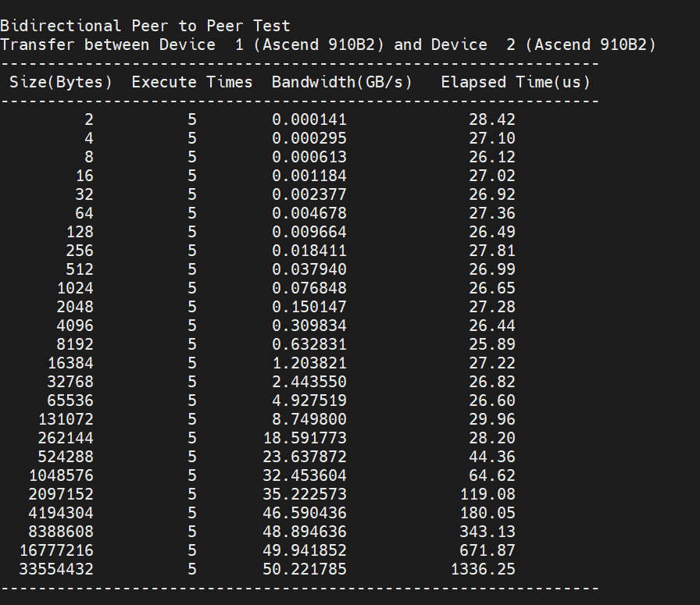Click the bandwidth value 0.001184

[309, 176]
